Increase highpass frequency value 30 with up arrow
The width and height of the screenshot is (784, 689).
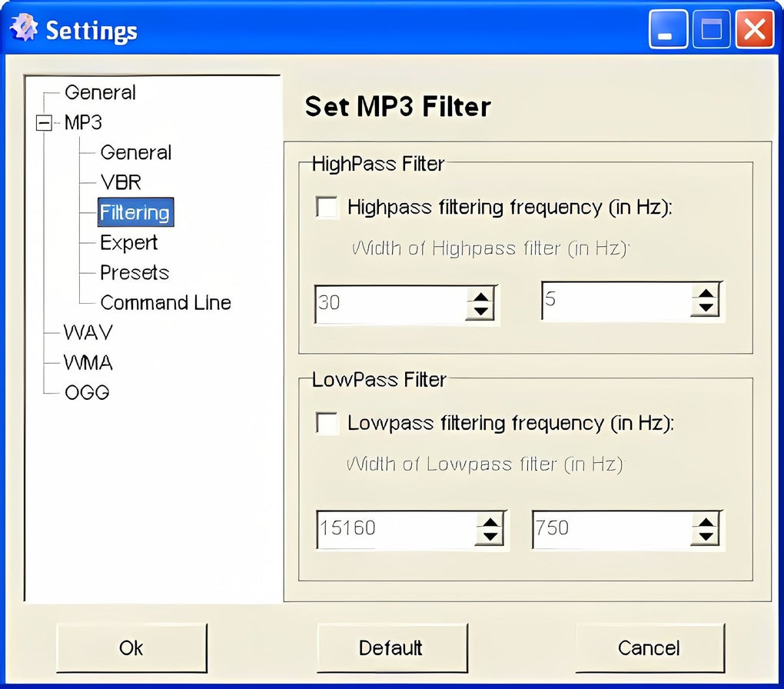click(x=480, y=297)
